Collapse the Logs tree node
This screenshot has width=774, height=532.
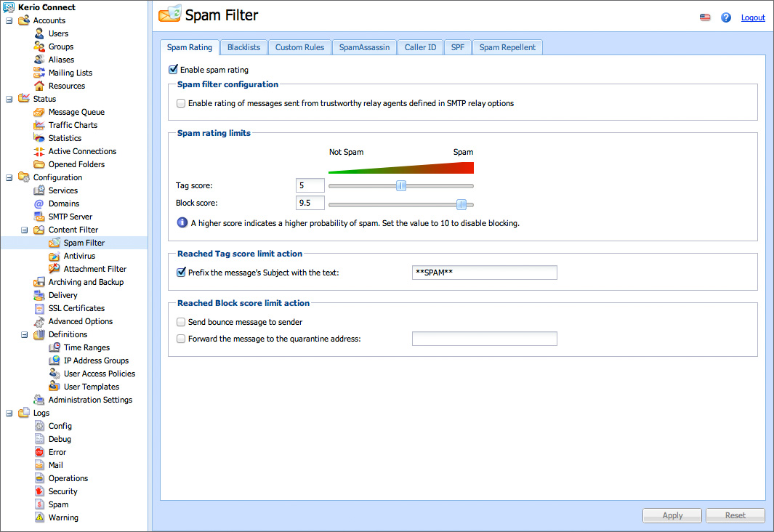9,413
